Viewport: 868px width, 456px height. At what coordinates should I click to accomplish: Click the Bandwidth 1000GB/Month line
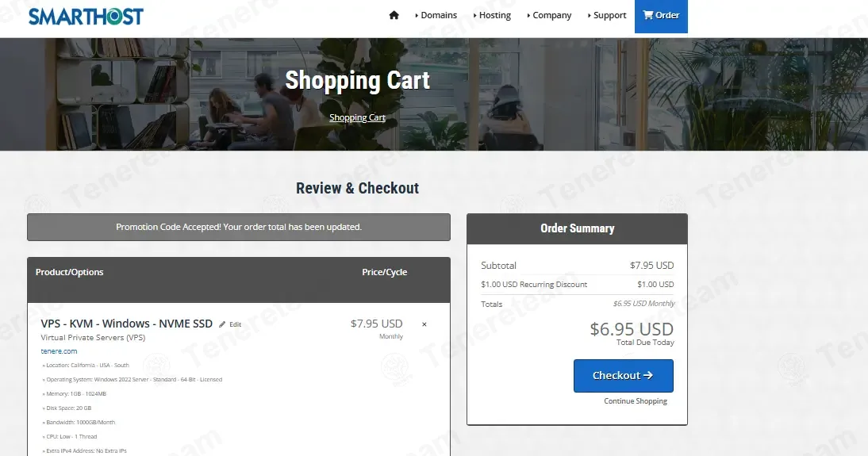click(79, 422)
